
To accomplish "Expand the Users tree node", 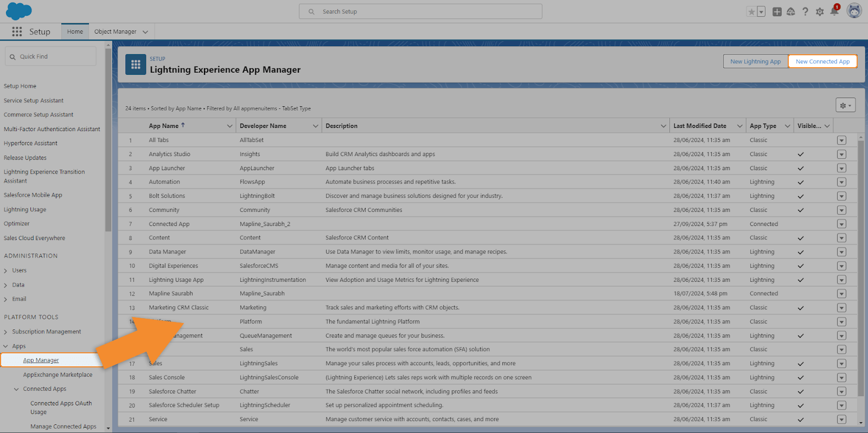I will pos(6,270).
